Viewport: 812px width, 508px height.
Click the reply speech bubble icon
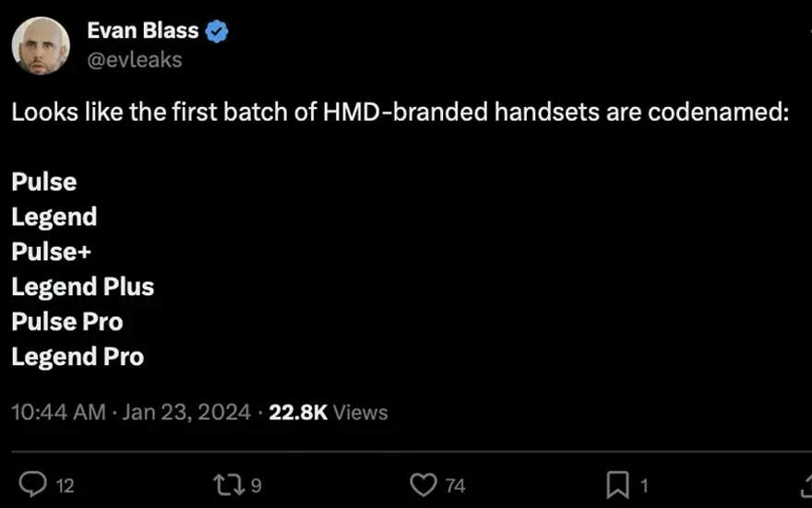[33, 484]
